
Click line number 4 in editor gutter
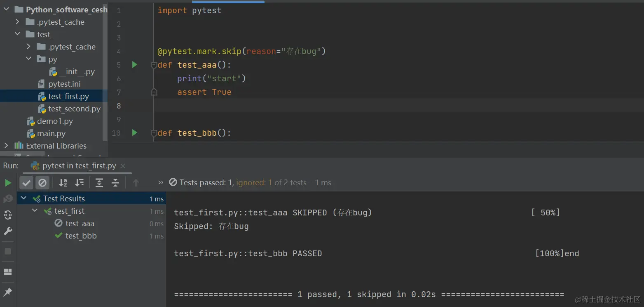tap(119, 52)
